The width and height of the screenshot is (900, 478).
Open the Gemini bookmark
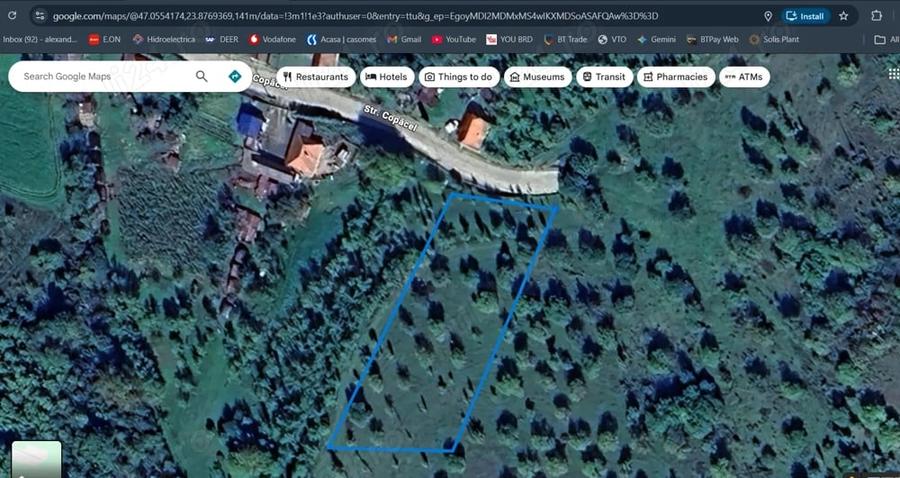657,40
